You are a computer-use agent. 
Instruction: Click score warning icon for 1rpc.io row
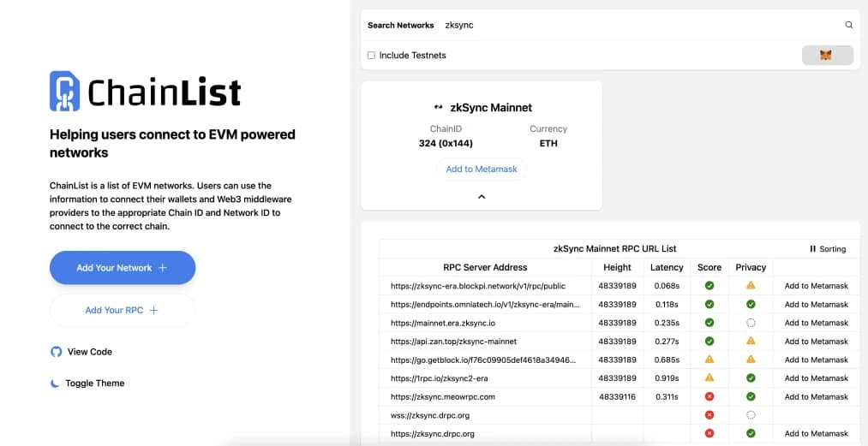pos(709,378)
